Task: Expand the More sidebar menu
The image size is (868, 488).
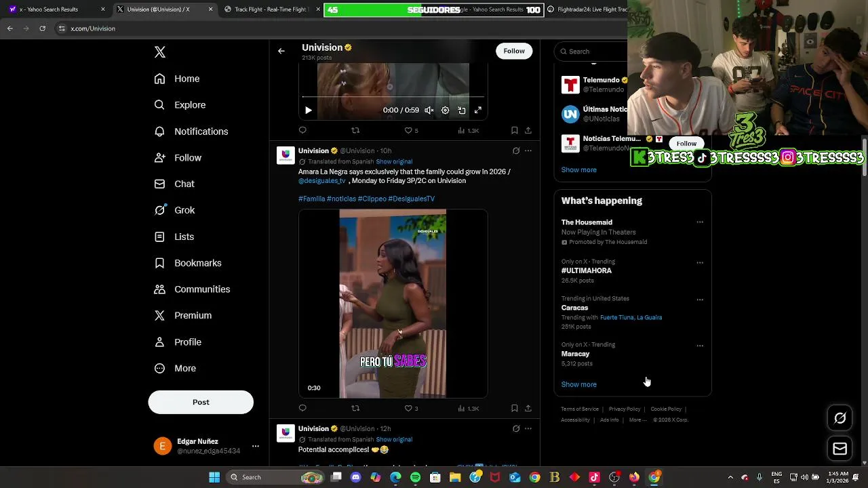Action: (175, 368)
